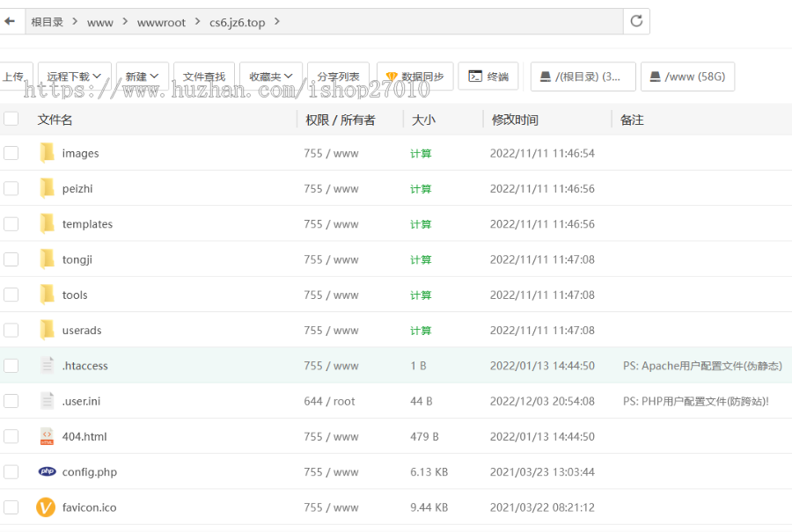Check the favicon.ico row checkbox

[x=11, y=507]
